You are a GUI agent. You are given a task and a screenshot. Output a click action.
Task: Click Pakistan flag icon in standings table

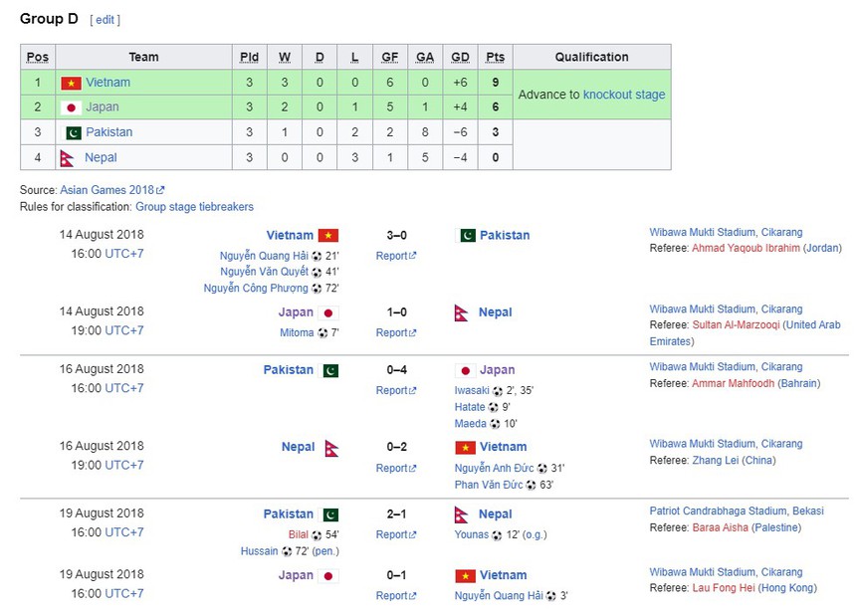73,132
